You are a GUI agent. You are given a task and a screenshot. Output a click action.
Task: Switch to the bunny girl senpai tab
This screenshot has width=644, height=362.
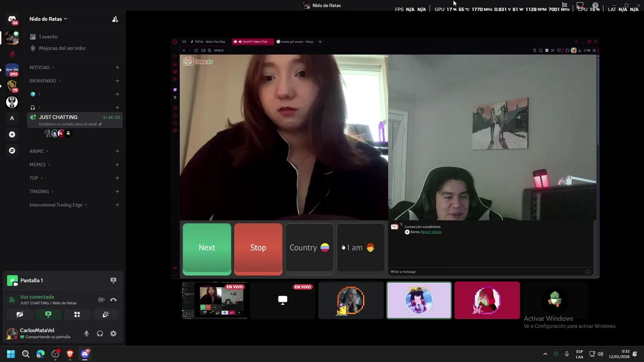[296, 42]
